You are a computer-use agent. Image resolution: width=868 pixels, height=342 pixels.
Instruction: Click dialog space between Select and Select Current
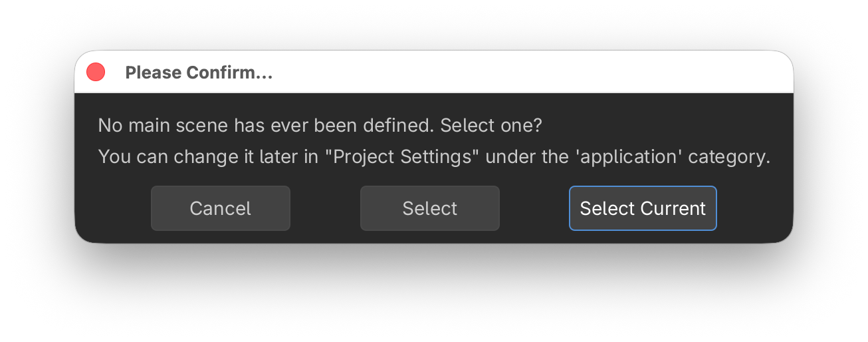pos(534,208)
